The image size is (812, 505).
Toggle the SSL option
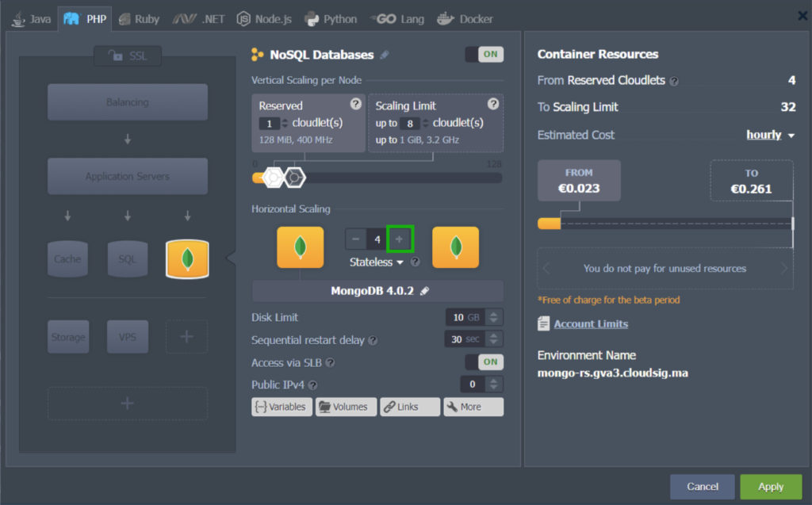[x=128, y=56]
